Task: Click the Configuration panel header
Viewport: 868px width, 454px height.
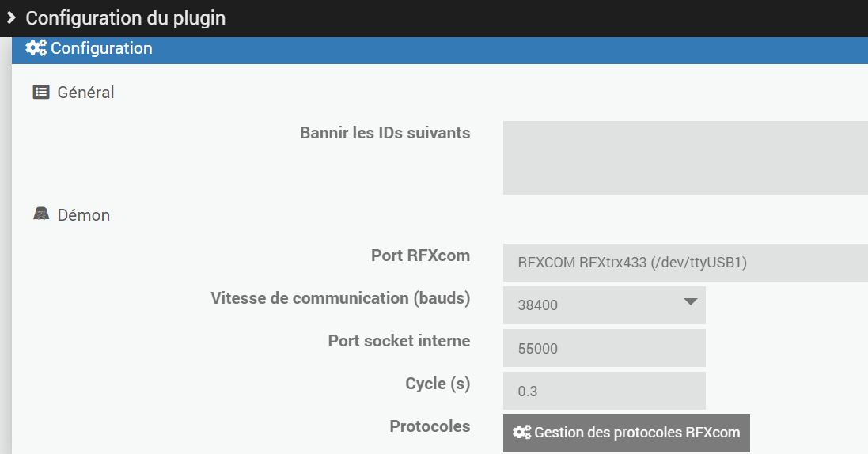Action: pyautogui.click(x=439, y=51)
